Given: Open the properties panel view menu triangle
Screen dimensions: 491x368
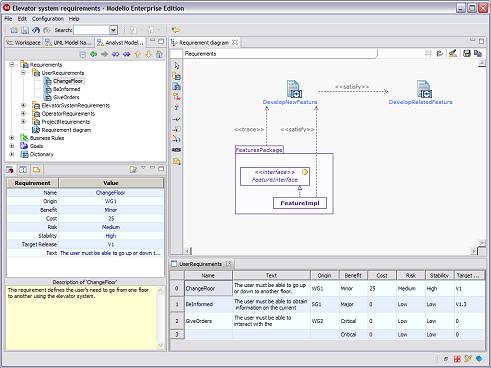Looking at the screenshot, I should 143,168.
